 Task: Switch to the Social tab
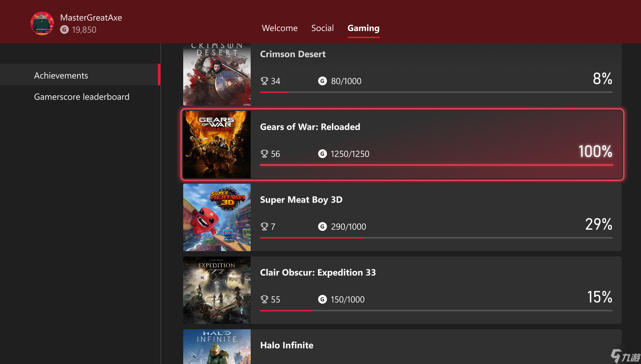point(323,28)
